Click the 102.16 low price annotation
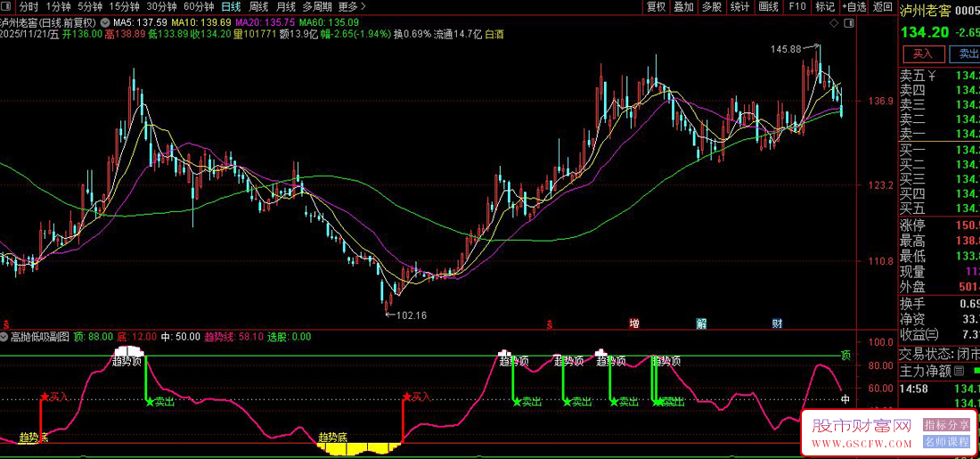This screenshot has width=980, height=459. pos(412,316)
